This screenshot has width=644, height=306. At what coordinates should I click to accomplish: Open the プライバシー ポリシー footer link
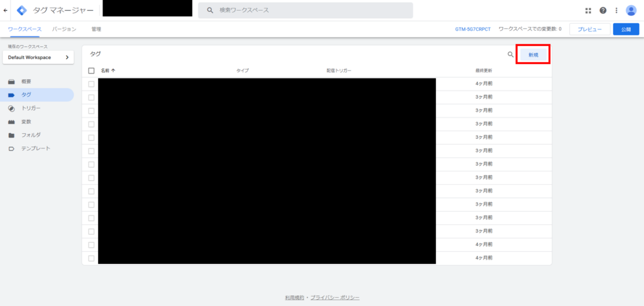[335, 297]
